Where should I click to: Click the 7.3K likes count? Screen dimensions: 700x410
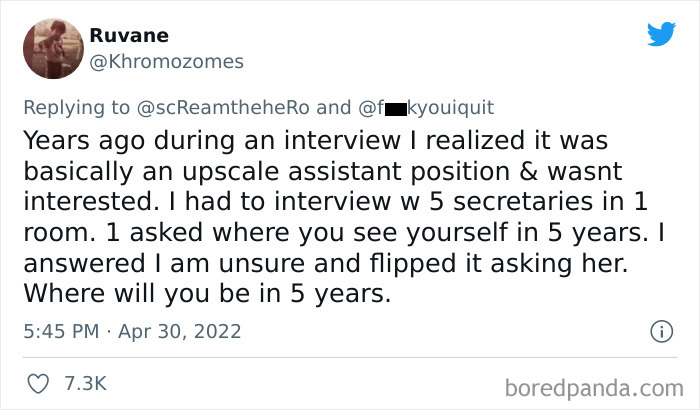click(84, 382)
